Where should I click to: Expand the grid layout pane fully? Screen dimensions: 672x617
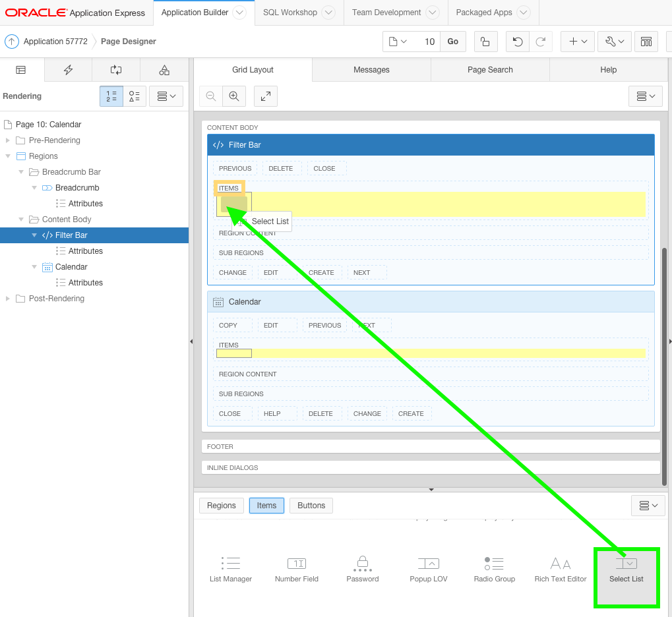pyautogui.click(x=266, y=96)
